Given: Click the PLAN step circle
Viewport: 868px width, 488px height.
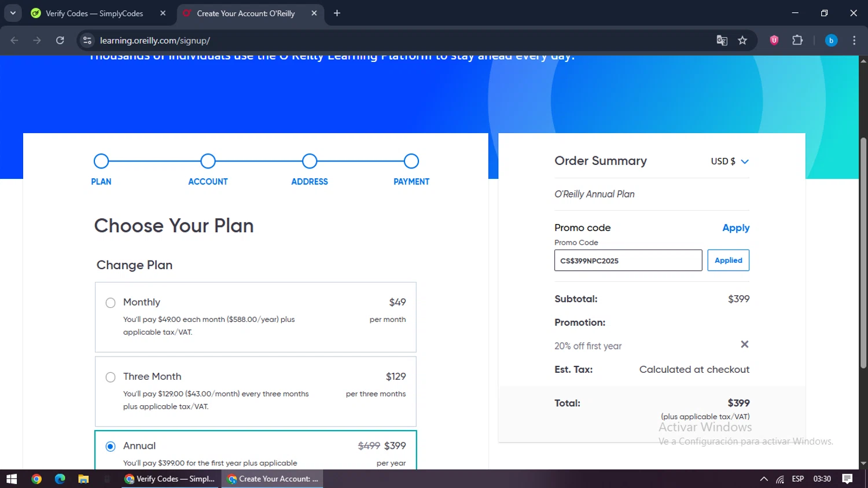Looking at the screenshot, I should pos(101,161).
